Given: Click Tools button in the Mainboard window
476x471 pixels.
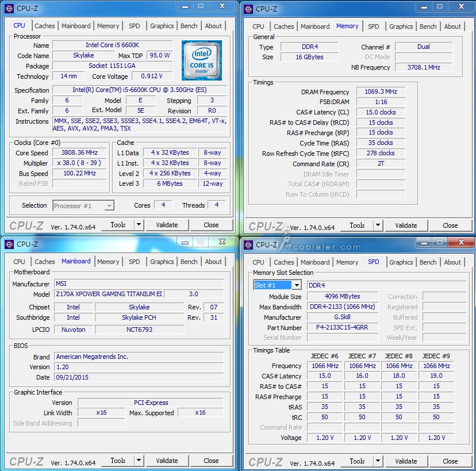Looking at the screenshot, I should [x=118, y=461].
